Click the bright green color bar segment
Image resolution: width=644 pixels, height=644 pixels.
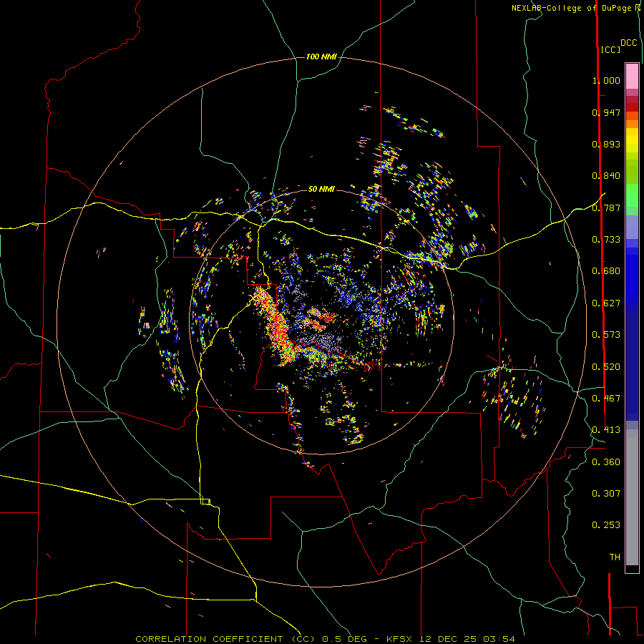[x=632, y=195]
